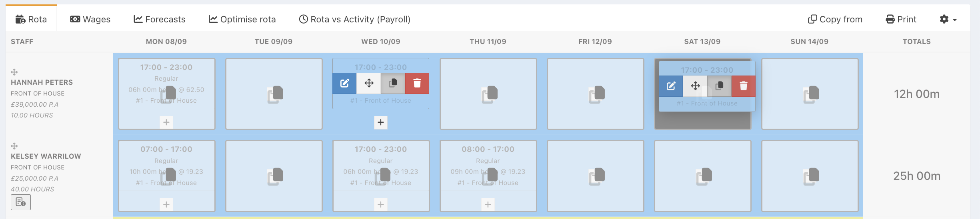The height and width of the screenshot is (219, 980).
Task: Open the Forecasts tab
Action: tap(159, 19)
